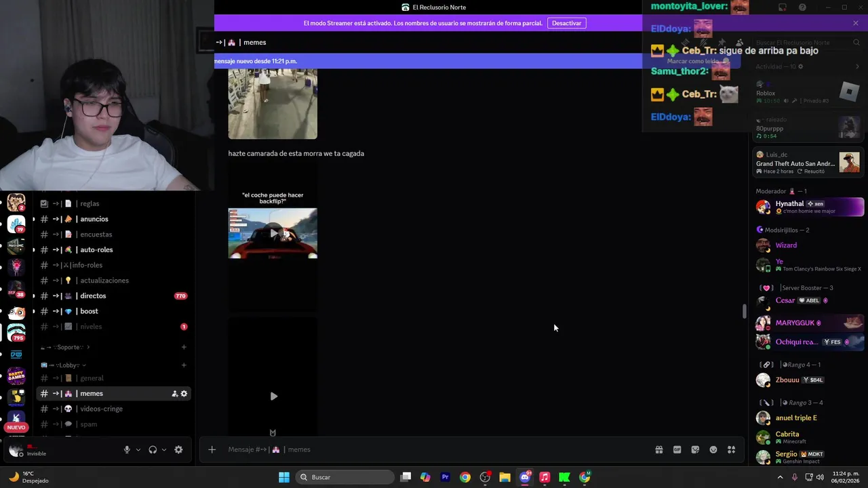Screen dimensions: 868x488
Task: Open OBS Studio from the taskbar
Action: [485, 477]
